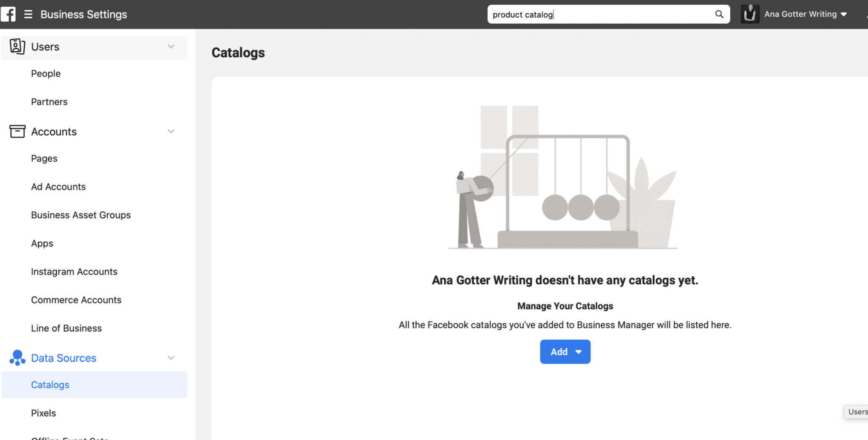
Task: Open Pixels in the sidebar
Action: (x=43, y=413)
